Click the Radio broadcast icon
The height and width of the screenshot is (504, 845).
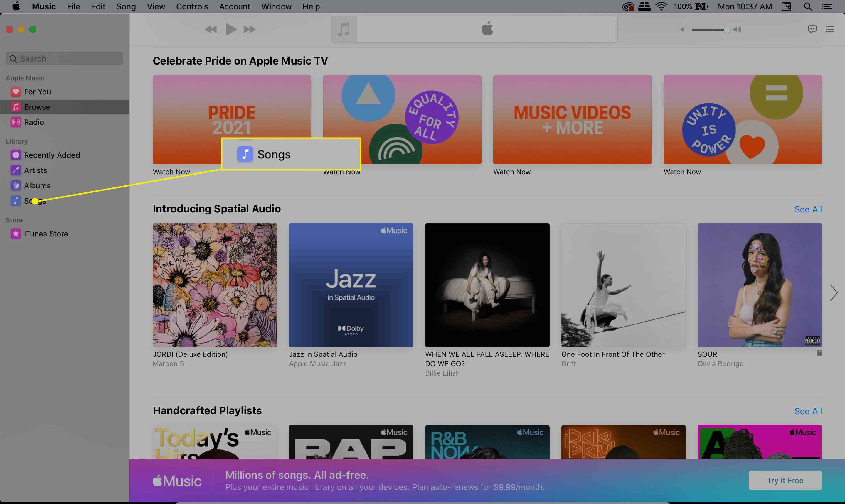pos(16,122)
